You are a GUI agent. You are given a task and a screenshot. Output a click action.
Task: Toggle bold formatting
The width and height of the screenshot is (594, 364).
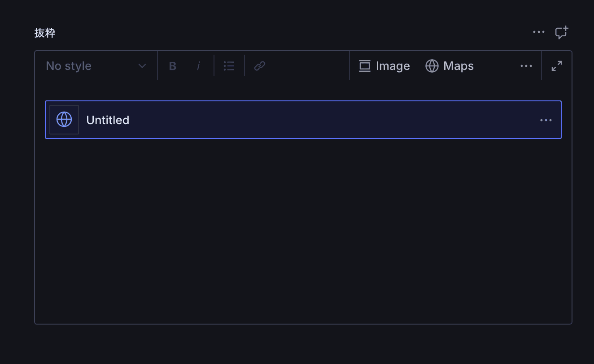click(x=173, y=66)
